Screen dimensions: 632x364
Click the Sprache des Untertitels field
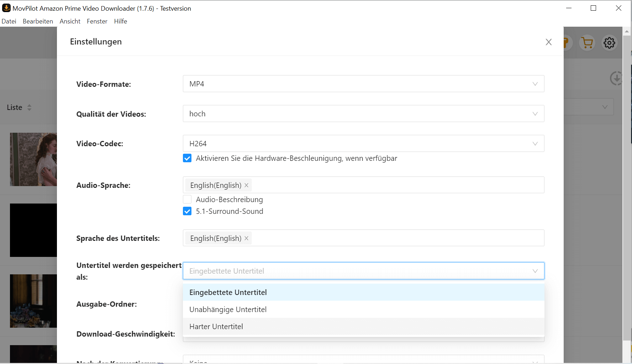363,238
